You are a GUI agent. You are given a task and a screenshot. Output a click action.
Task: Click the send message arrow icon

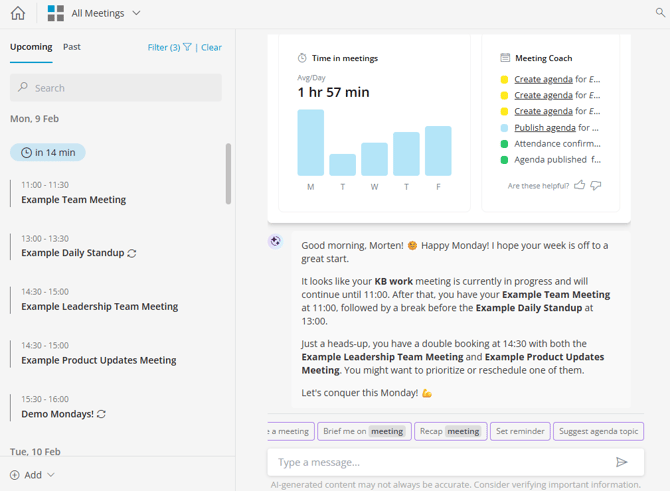point(622,462)
